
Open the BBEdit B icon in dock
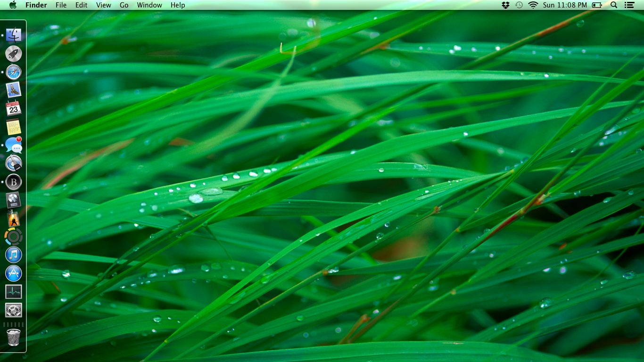click(14, 182)
